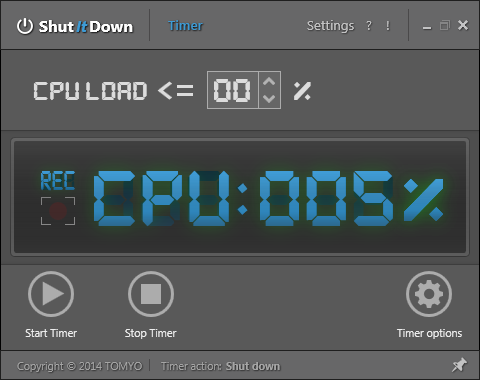Screen dimensions: 480x380
Task: Close the ShutItDown window
Action: tap(463, 25)
